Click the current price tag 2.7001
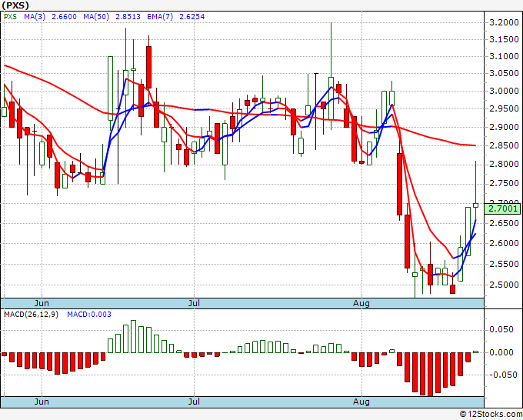Viewport: 523px width, 420px height. coord(502,208)
